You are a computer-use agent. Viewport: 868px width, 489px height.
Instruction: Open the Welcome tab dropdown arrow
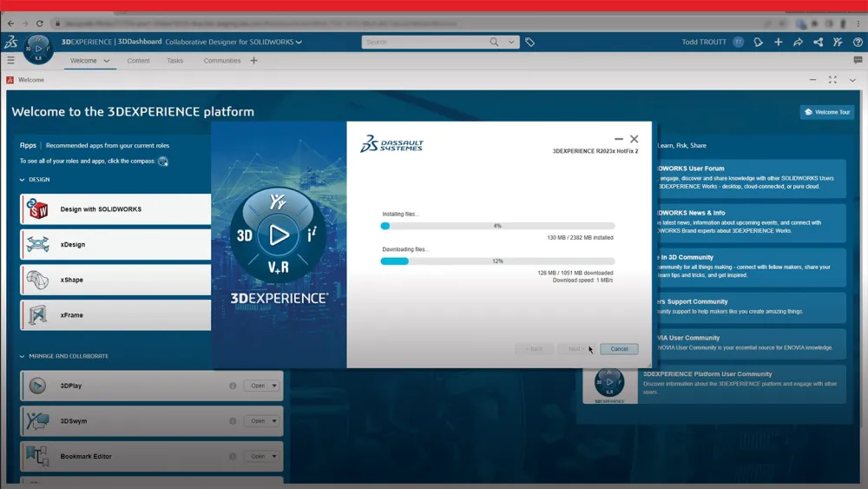[107, 61]
